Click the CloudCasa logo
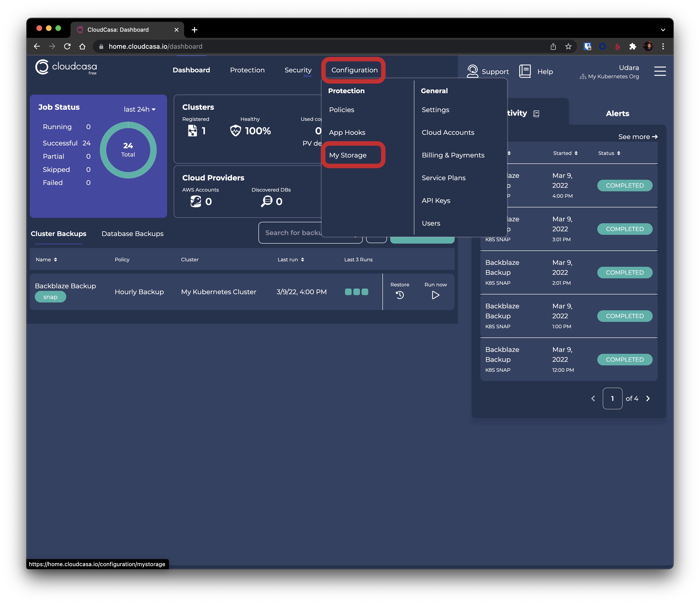700x604 pixels. [66, 67]
